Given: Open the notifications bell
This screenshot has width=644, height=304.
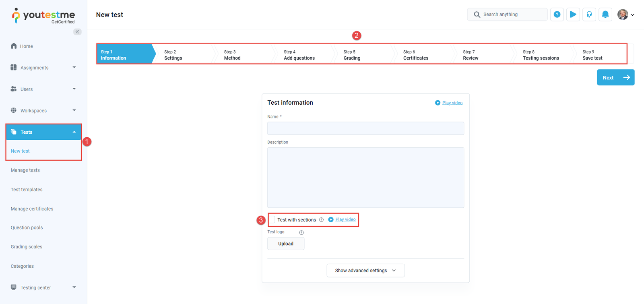Looking at the screenshot, I should (x=605, y=14).
